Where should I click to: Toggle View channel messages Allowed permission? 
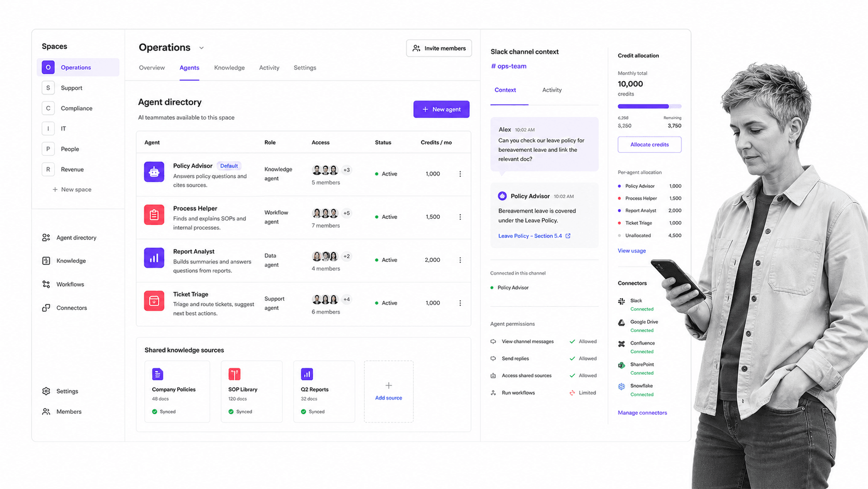click(x=584, y=341)
